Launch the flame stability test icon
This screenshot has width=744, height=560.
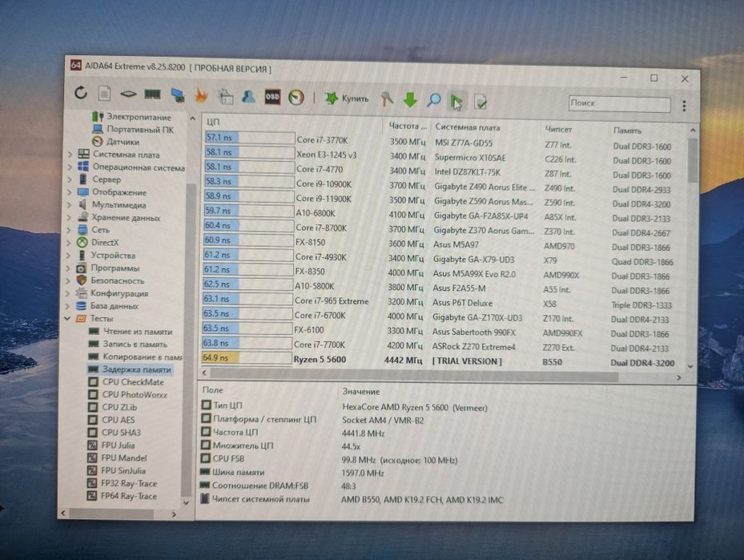[x=201, y=96]
